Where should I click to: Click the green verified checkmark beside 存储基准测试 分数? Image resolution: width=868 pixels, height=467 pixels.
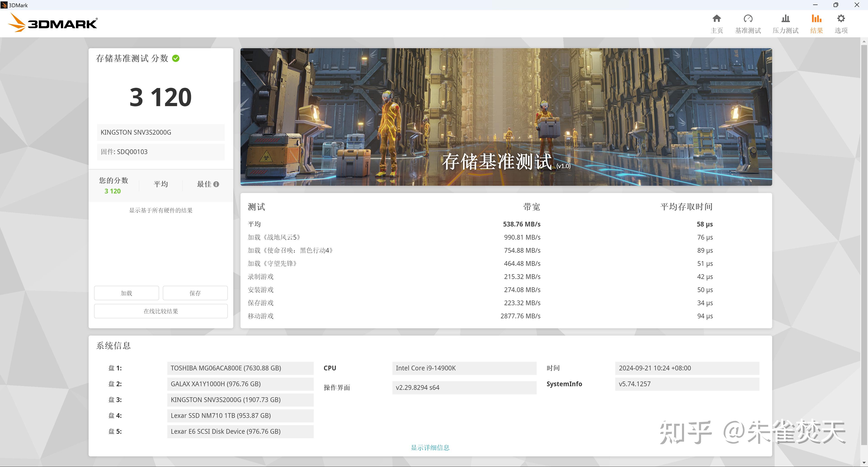(x=176, y=58)
